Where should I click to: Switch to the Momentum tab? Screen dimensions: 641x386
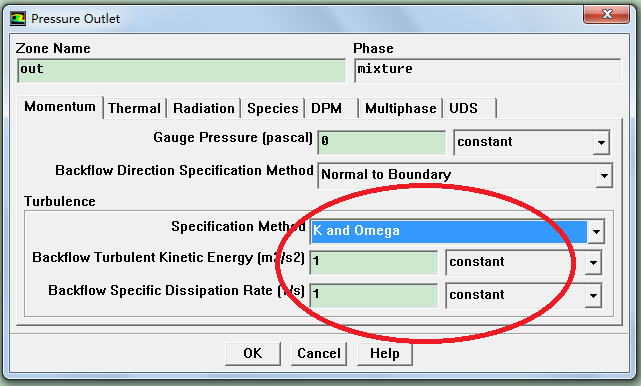click(60, 107)
